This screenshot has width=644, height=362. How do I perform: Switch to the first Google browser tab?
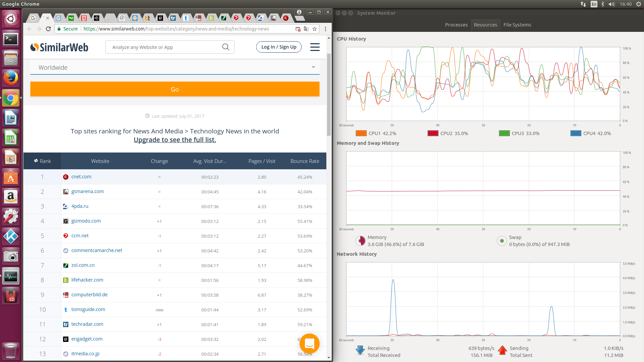[33, 18]
